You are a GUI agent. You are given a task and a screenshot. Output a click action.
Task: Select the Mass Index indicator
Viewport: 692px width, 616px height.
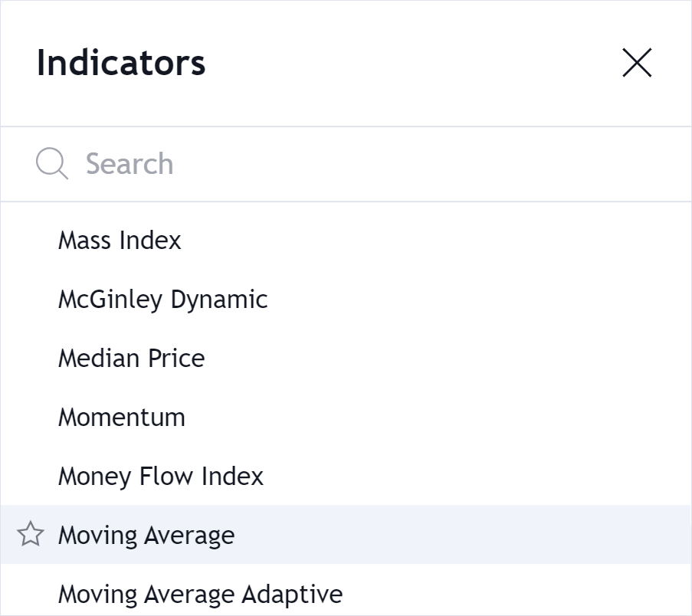click(120, 240)
